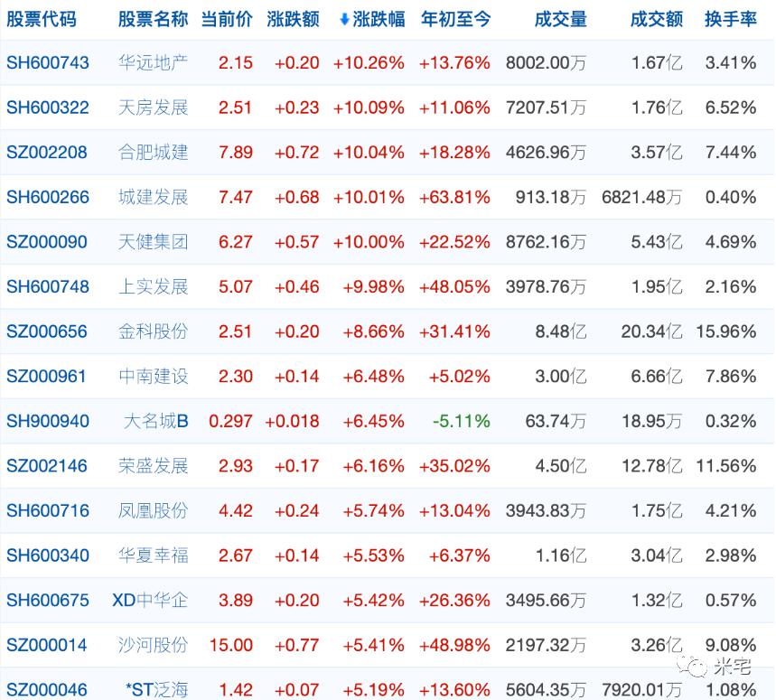Viewport: 776px width, 700px height.
Task: Click the 当前价 column header
Action: (x=227, y=19)
